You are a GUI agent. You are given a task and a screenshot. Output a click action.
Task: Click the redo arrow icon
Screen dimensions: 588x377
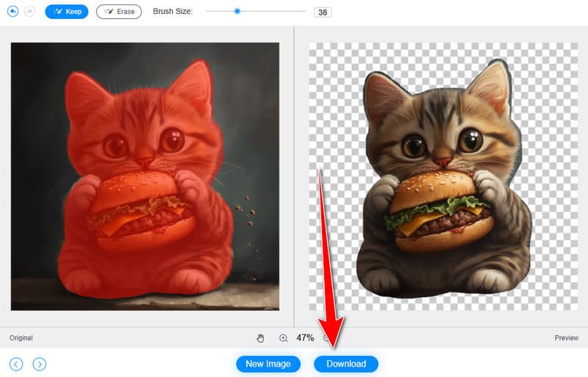[30, 12]
